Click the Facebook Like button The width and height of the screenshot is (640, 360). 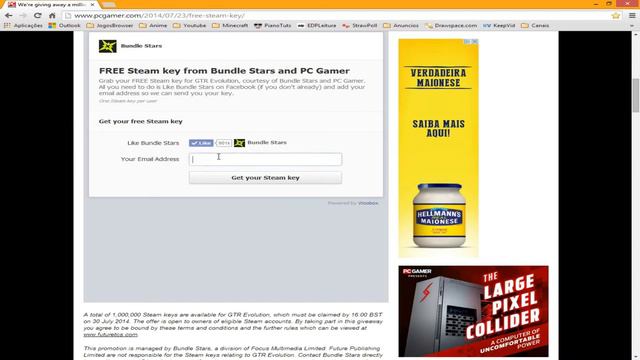tap(201, 143)
